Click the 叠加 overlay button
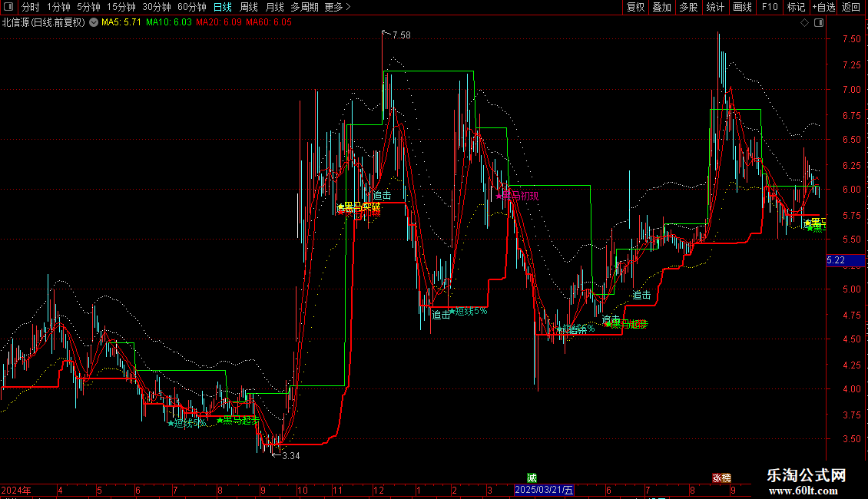The image size is (868, 499). click(661, 7)
